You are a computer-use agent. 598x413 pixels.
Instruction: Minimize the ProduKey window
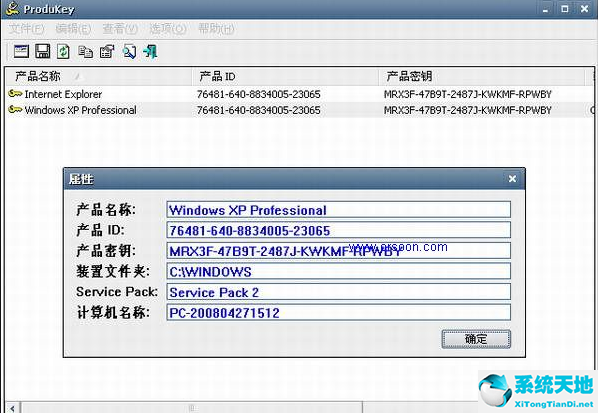545,9
